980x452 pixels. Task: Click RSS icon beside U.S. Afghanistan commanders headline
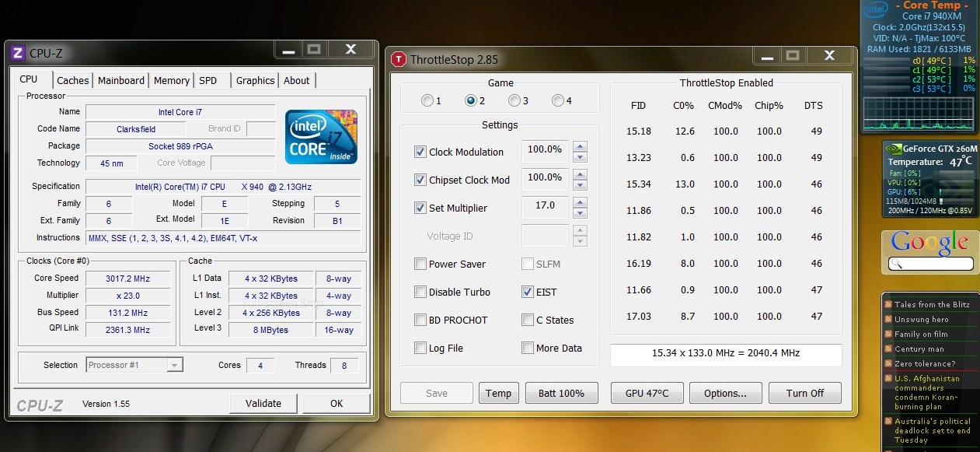[x=888, y=378]
